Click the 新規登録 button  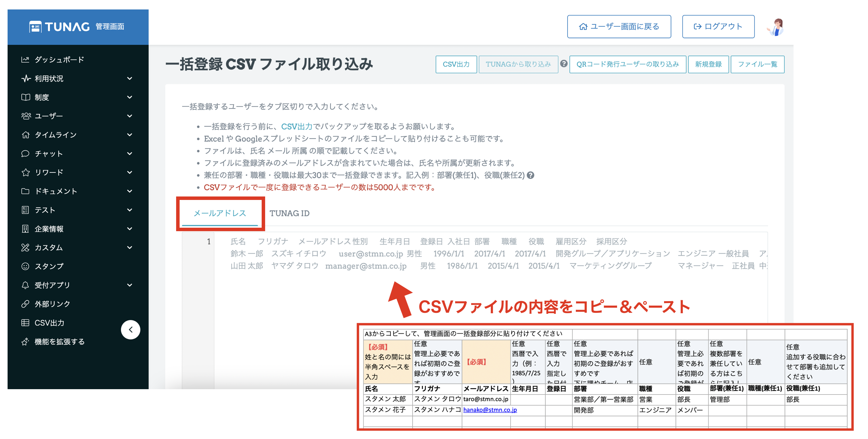click(x=708, y=64)
